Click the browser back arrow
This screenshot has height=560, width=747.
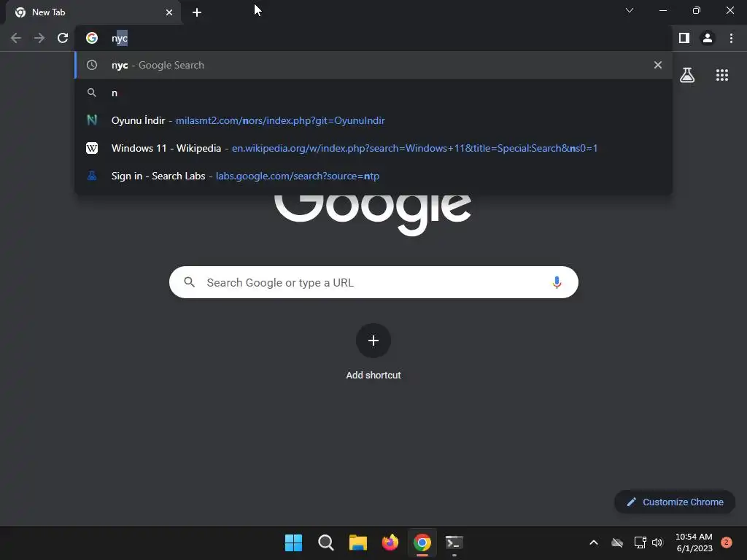pos(16,38)
